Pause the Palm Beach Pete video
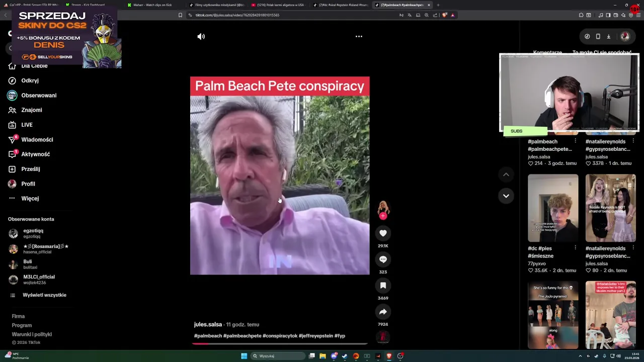Screen dimensions: 644x362 tap(280, 176)
